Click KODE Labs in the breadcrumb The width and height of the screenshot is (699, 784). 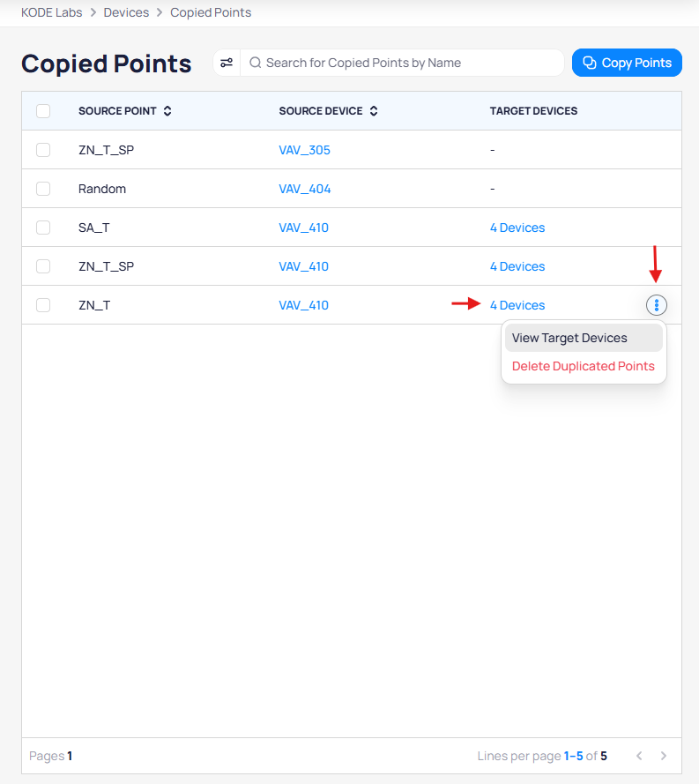tap(51, 12)
